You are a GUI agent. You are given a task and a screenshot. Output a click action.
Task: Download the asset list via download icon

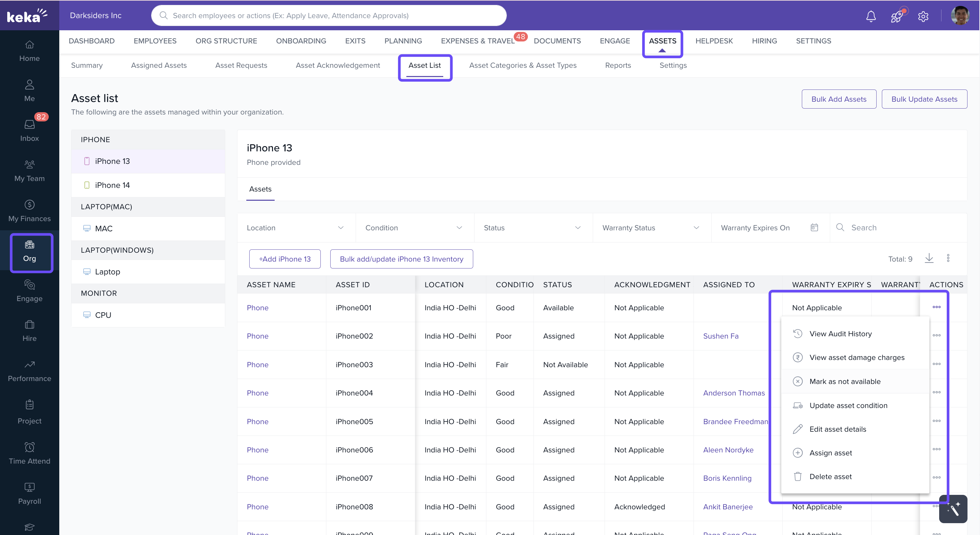tap(929, 259)
